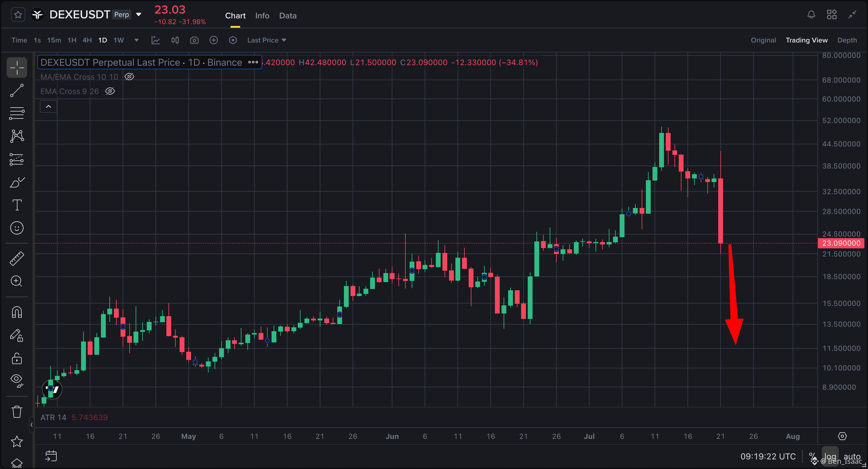The image size is (868, 469).
Task: Switch to the Info tab
Action: click(x=262, y=15)
